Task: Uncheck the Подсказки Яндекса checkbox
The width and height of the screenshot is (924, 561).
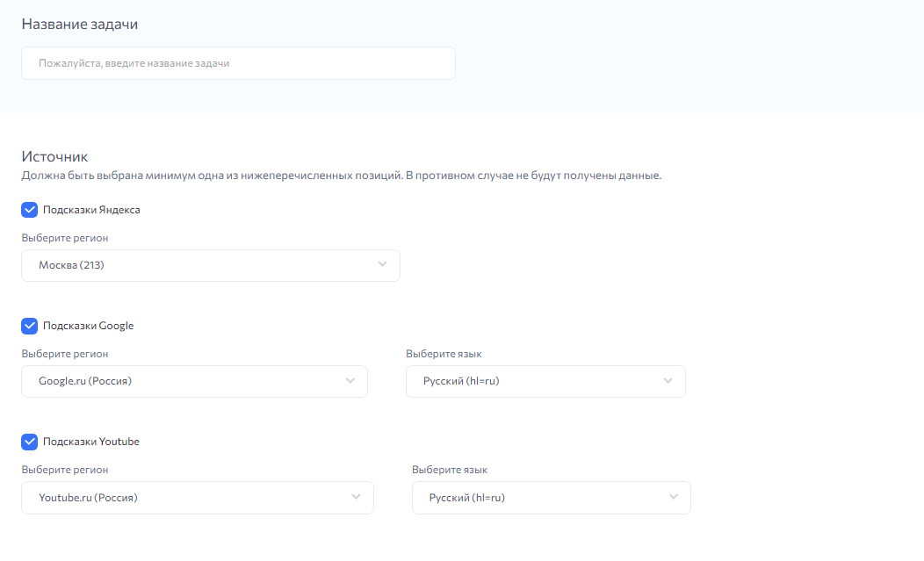Action: click(30, 210)
